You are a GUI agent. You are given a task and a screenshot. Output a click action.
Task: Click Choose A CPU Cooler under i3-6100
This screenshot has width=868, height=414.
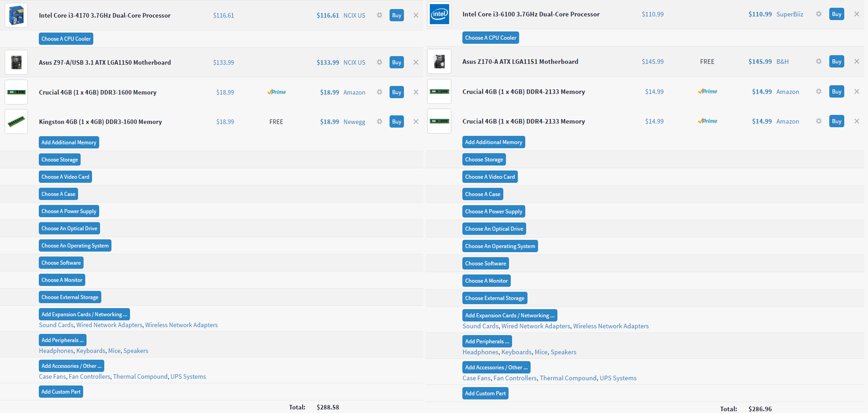[x=491, y=38]
